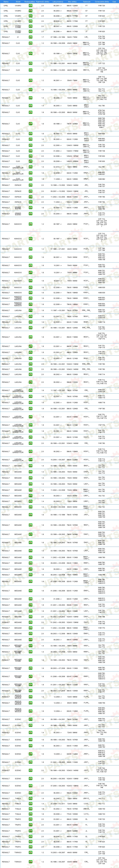This screenshot has height=868, width=119.
Task: Select model cell 21 in Renault row
Action: tap(18, 37)
